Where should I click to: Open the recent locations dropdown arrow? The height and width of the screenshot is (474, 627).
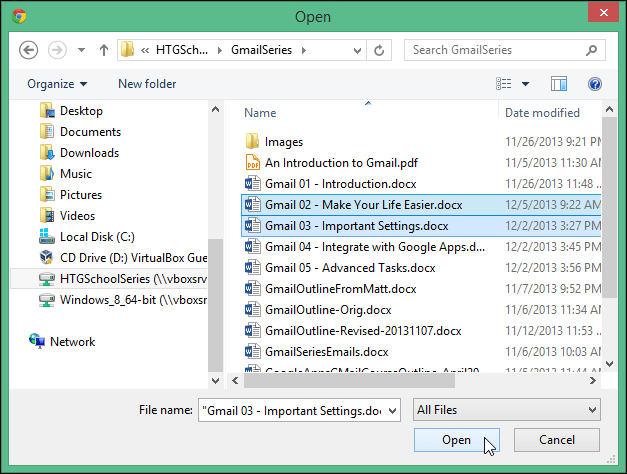81,50
